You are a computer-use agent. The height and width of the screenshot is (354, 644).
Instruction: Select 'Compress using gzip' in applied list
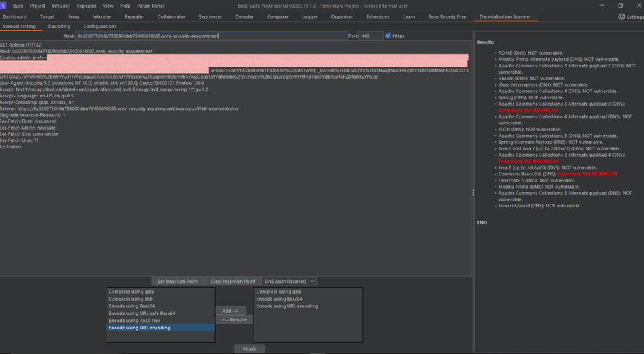pos(308,292)
